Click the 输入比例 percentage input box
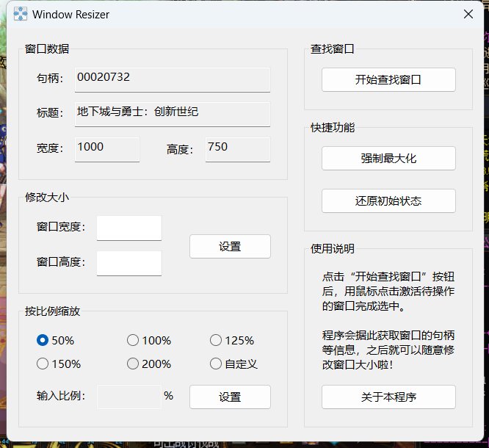 [x=129, y=397]
